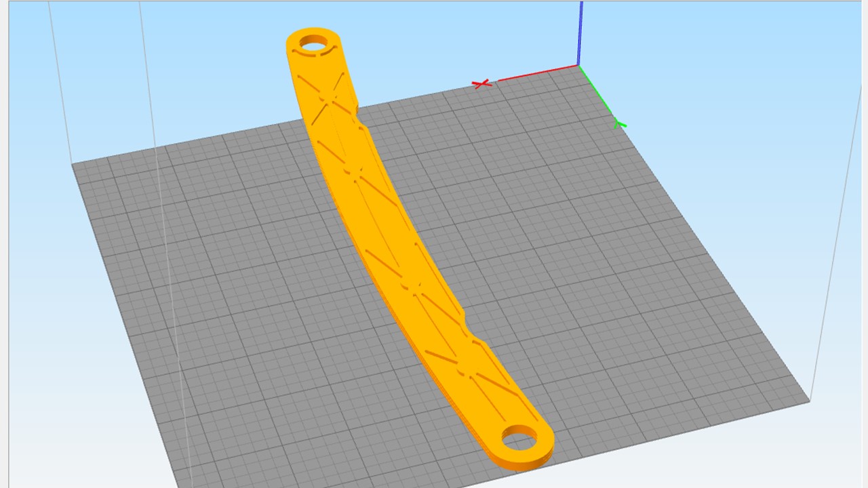Select the topmost X-shaped engraving on the model
This screenshot has width=868, height=488.
click(328, 99)
